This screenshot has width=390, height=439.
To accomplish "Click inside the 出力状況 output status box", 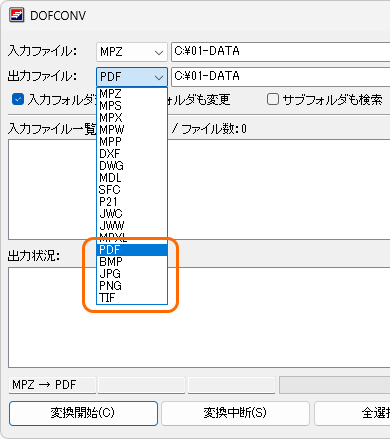I will coord(199,317).
